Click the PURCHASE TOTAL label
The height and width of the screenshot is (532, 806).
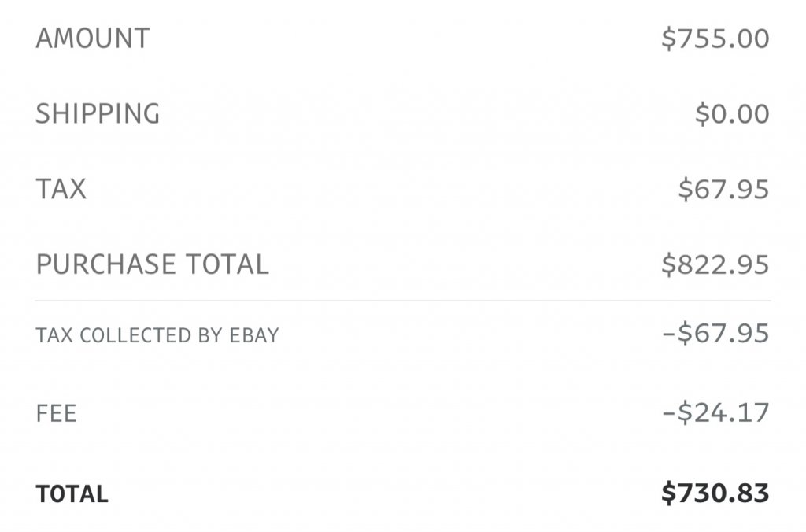coord(152,264)
